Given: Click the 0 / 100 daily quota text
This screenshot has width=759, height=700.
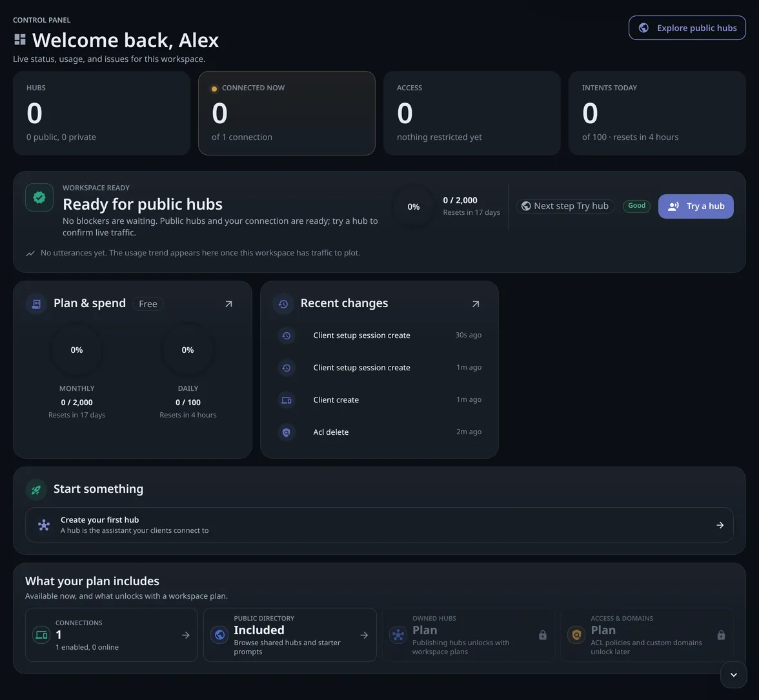Looking at the screenshot, I should point(188,403).
